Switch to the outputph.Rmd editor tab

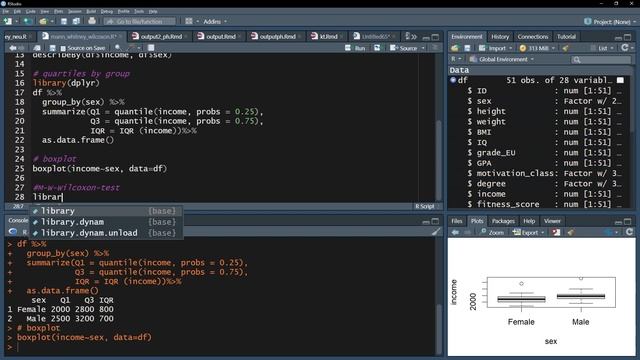tap(277, 36)
